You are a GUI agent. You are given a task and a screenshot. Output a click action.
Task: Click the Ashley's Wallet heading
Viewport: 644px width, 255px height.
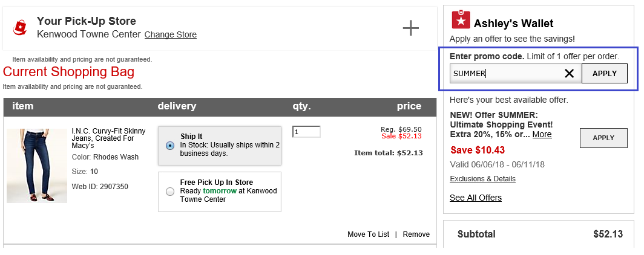513,24
